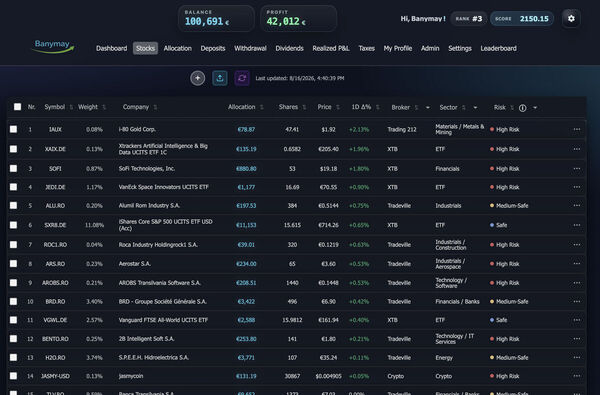Open three-dot menu for JASMY-USD row

tap(577, 376)
